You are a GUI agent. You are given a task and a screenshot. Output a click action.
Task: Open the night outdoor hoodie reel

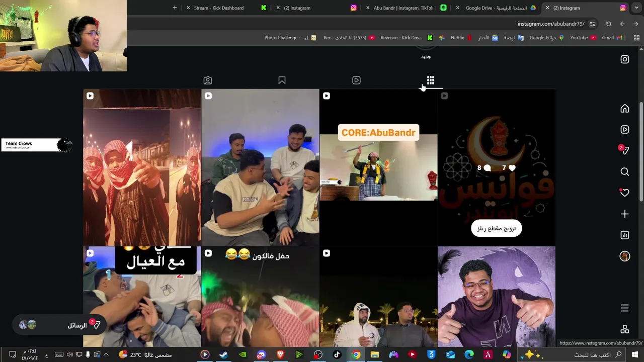coord(378,297)
